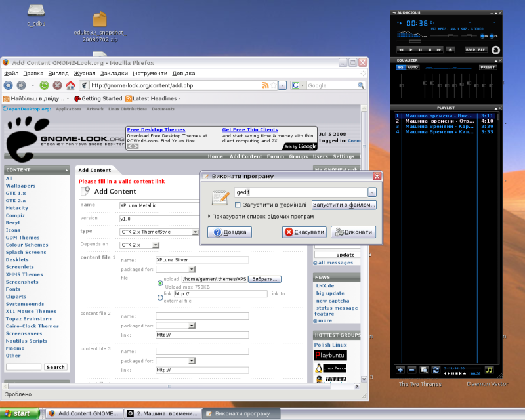Go back in Firefox navigation
The image size is (525, 420).
tap(8, 85)
